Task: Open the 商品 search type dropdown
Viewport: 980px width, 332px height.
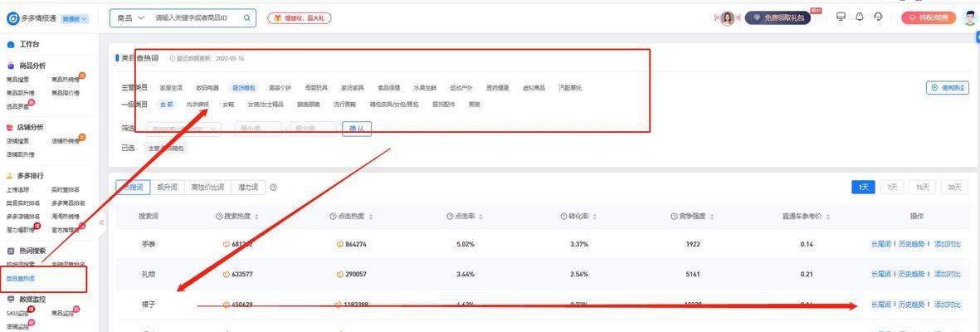Action: (130, 19)
